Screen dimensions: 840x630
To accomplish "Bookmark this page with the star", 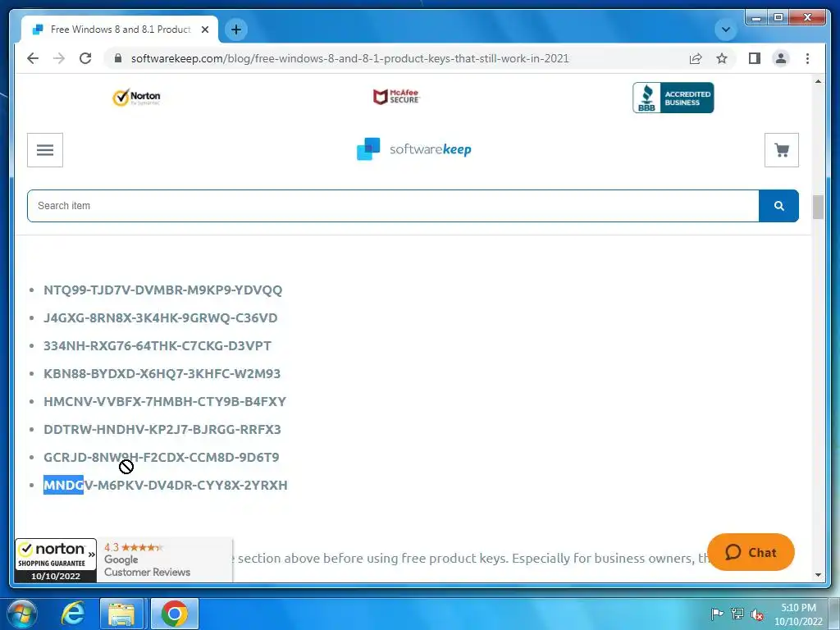I will (x=722, y=58).
